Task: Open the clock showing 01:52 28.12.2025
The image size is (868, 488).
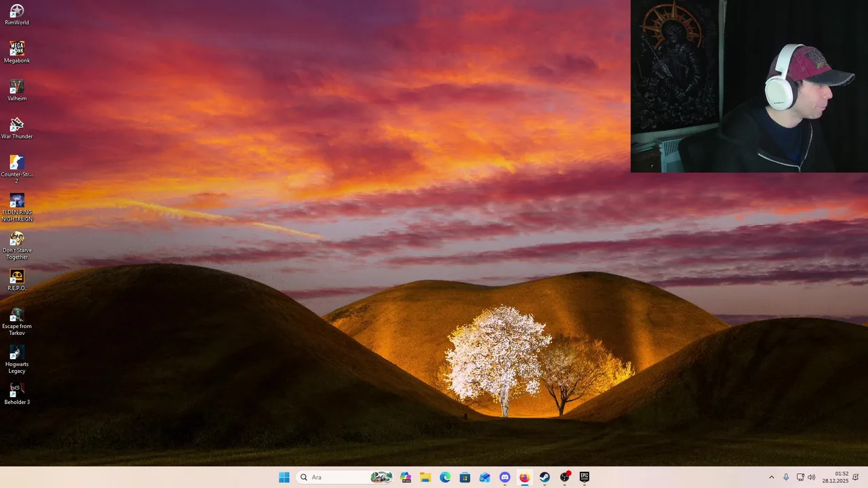Action: (835, 477)
